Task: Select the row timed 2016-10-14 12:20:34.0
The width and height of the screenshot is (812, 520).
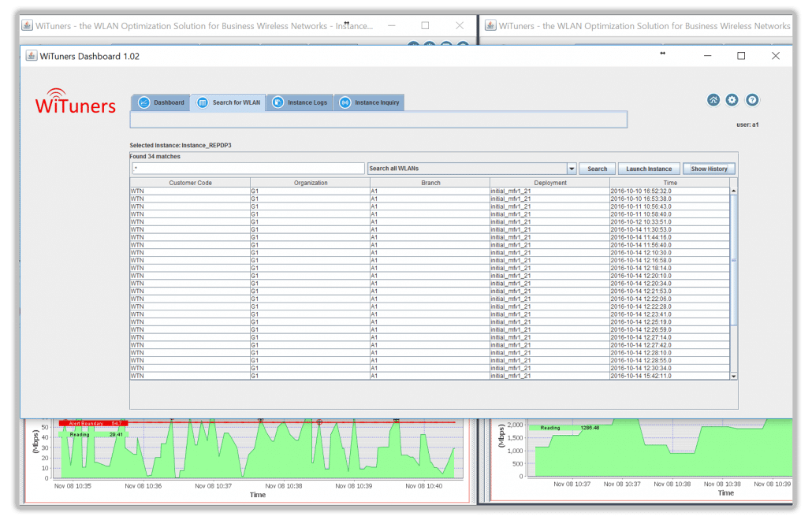Action: [430, 284]
